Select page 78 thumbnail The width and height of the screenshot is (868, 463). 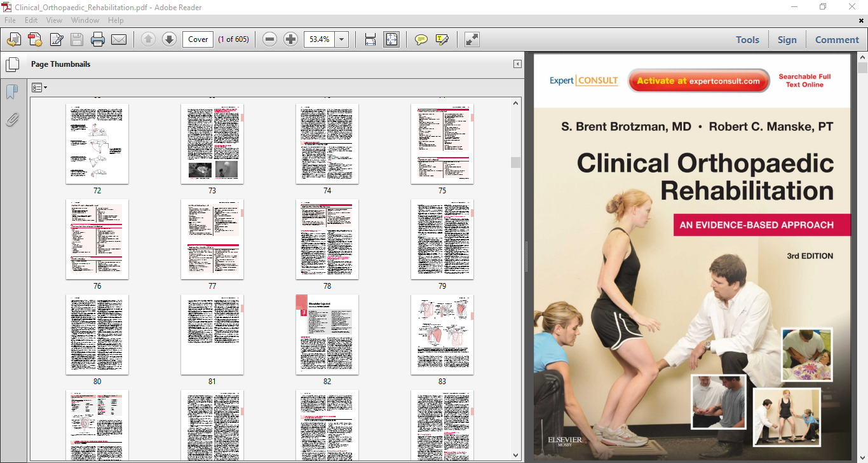coord(327,239)
